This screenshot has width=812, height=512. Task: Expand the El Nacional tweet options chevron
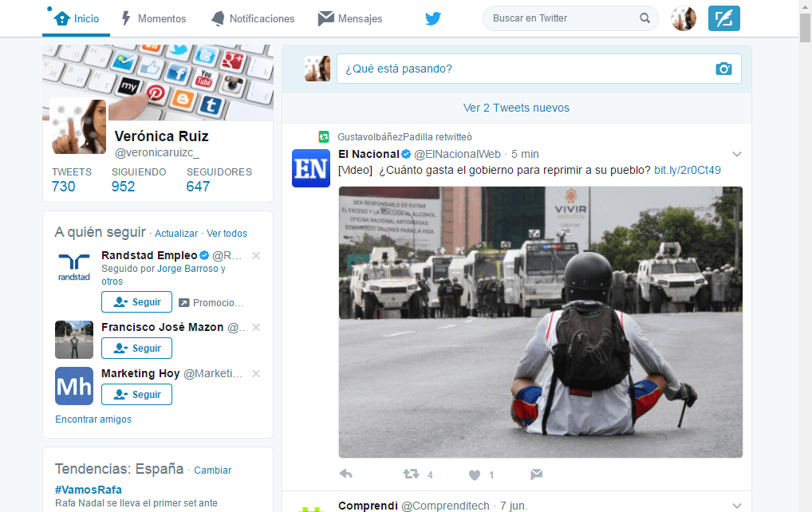point(737,154)
